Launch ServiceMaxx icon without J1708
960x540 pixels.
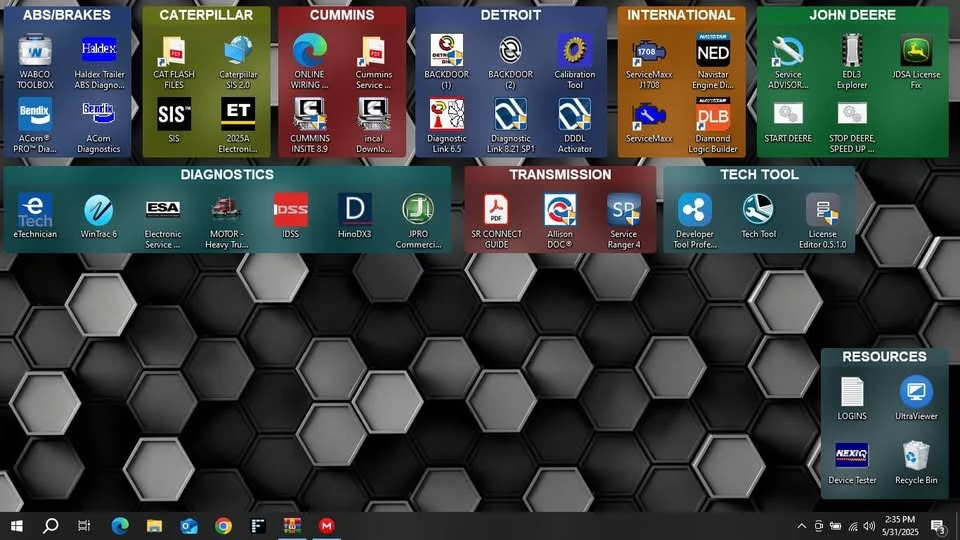pos(649,120)
